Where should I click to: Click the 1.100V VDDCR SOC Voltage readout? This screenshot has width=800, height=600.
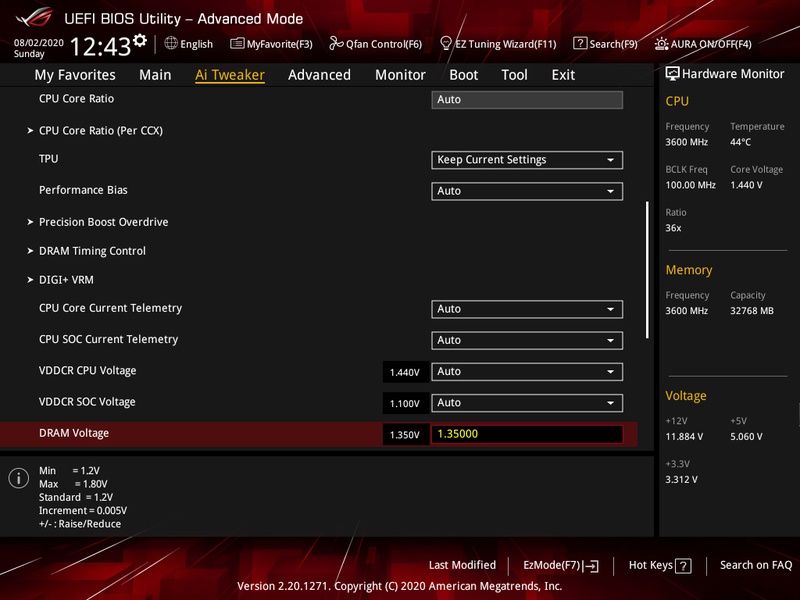[405, 404]
